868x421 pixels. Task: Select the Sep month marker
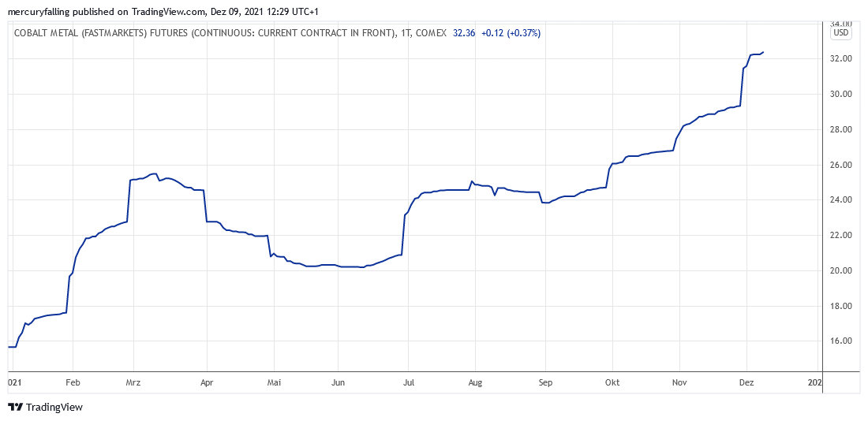tap(544, 382)
